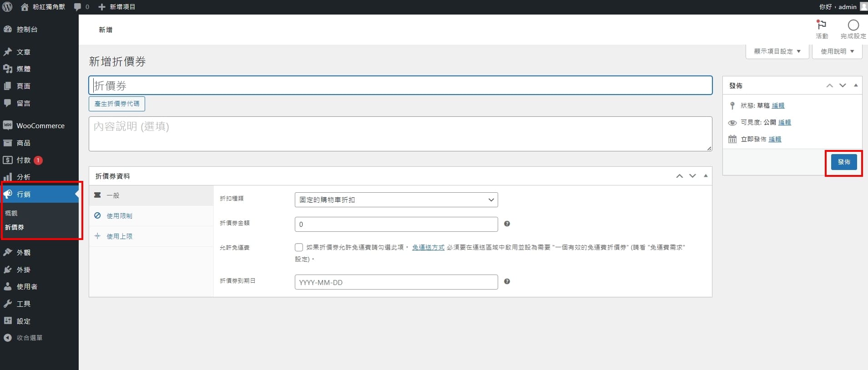Focus the 折價券 code input field
Image resolution: width=868 pixels, height=370 pixels.
(400, 85)
